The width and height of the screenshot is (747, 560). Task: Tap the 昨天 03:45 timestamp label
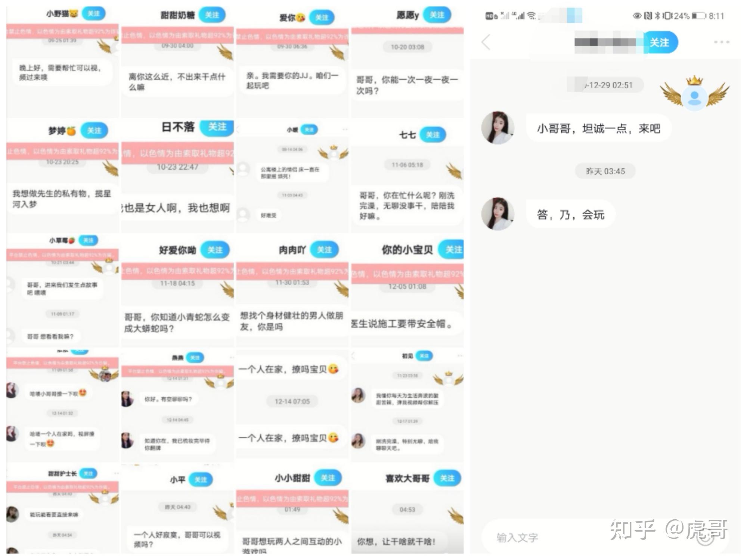605,171
